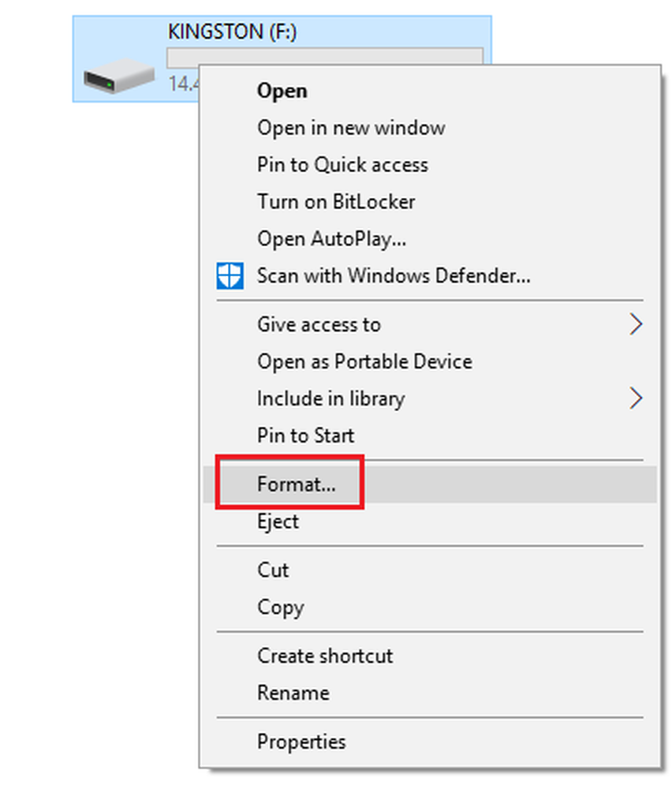This screenshot has height=789, width=672.
Task: Choose Open AutoPlay... entry
Action: [430, 238]
